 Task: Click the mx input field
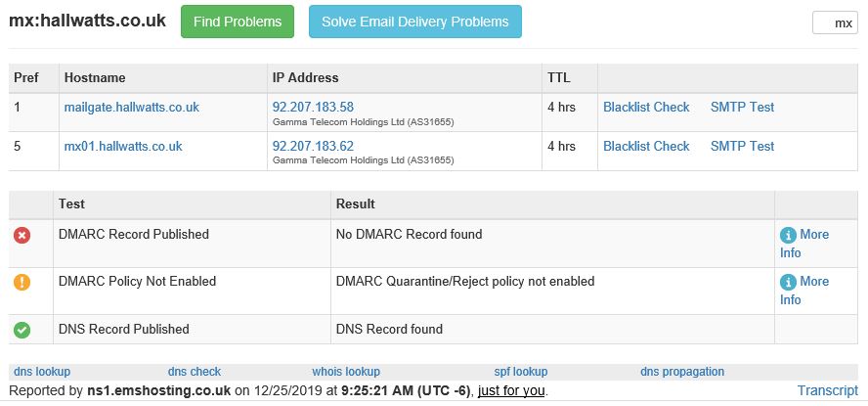tap(835, 23)
